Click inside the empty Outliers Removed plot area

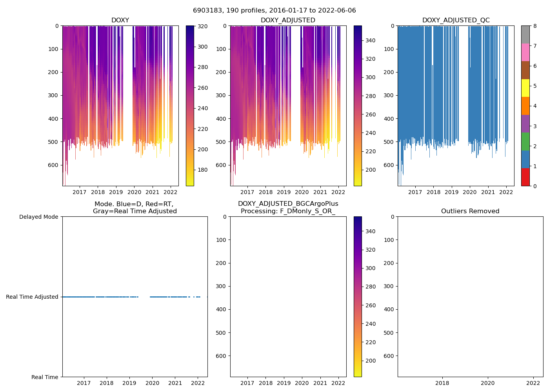click(470, 297)
